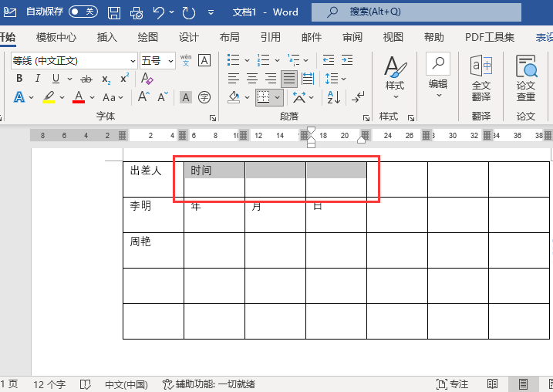The image size is (553, 392).
Task: Toggle justify alignment
Action: [289, 79]
